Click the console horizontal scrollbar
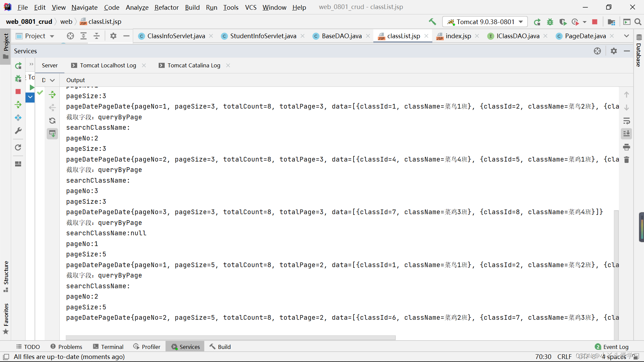The image size is (644, 362). coord(231,338)
